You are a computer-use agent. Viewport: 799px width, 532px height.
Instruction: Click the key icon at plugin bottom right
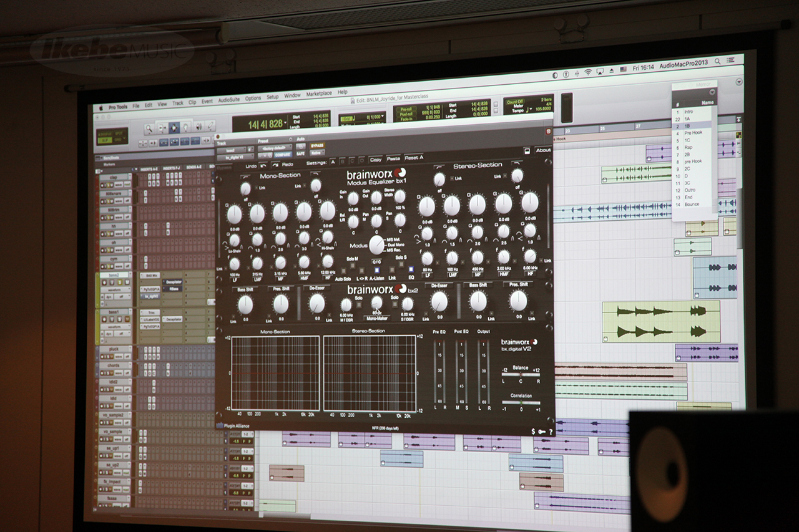[541, 431]
